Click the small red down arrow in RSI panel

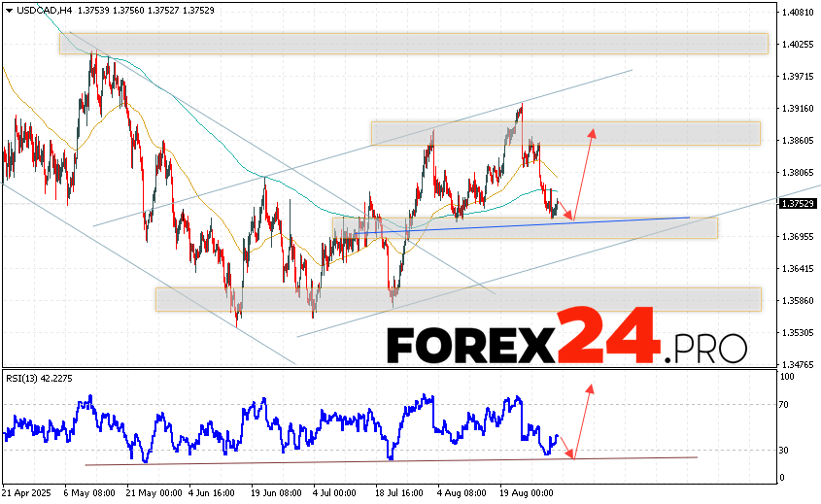[565, 447]
